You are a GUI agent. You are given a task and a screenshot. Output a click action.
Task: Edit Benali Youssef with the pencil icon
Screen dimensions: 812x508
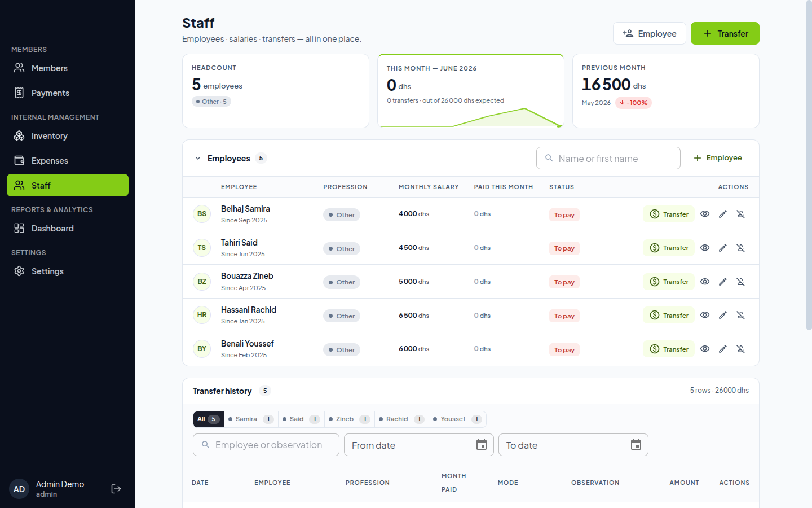tap(723, 349)
